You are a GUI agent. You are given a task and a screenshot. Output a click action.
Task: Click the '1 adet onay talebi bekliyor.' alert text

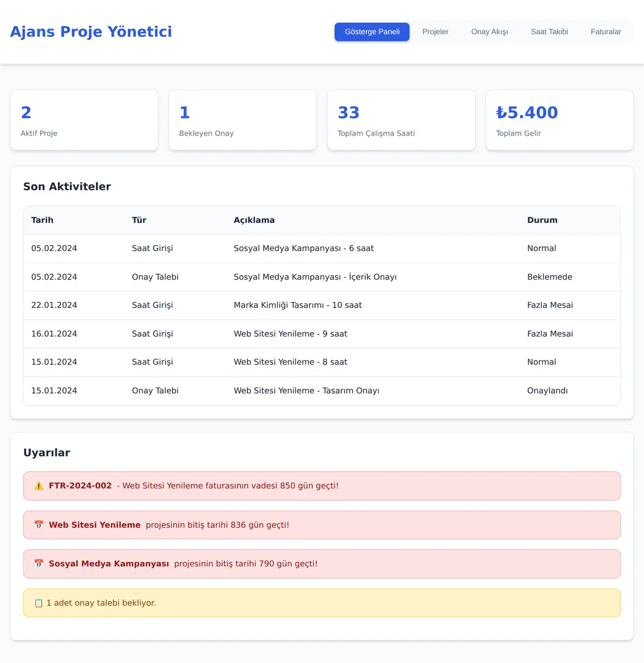click(x=101, y=603)
